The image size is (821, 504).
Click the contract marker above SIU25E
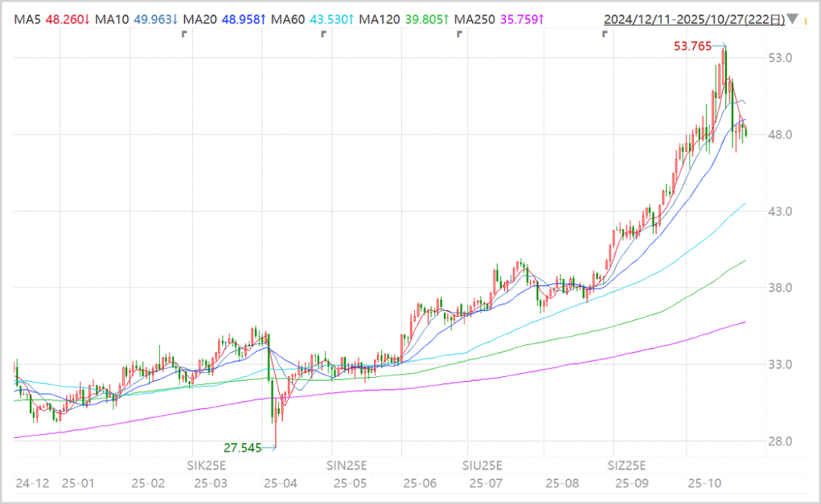(x=459, y=34)
